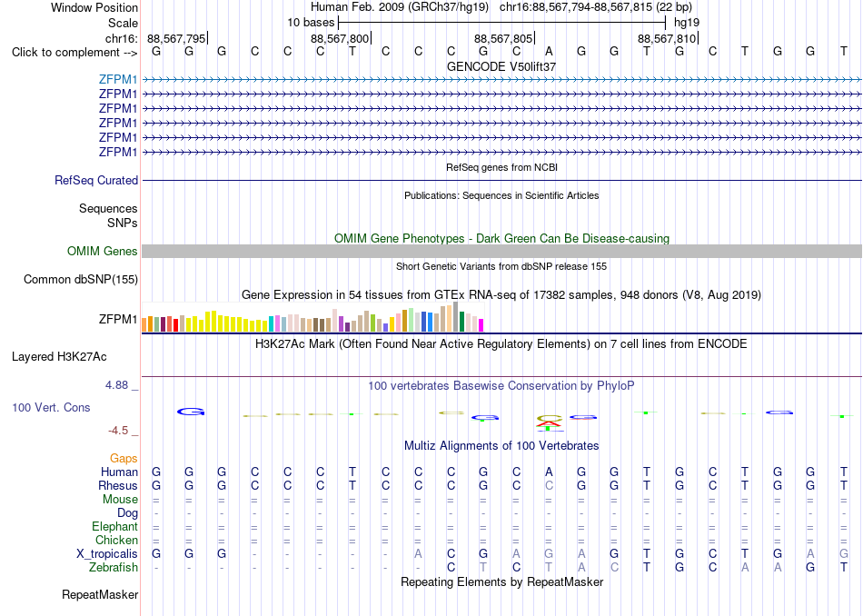Click '100 vertebrates Basewise Conservation by PhyloP' title

point(501,386)
